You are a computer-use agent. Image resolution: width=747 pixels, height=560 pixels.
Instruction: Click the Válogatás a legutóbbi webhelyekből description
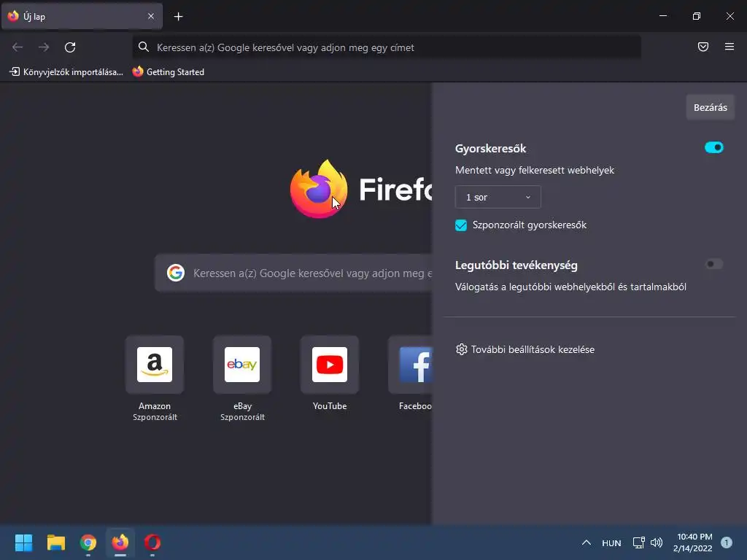pyautogui.click(x=570, y=287)
